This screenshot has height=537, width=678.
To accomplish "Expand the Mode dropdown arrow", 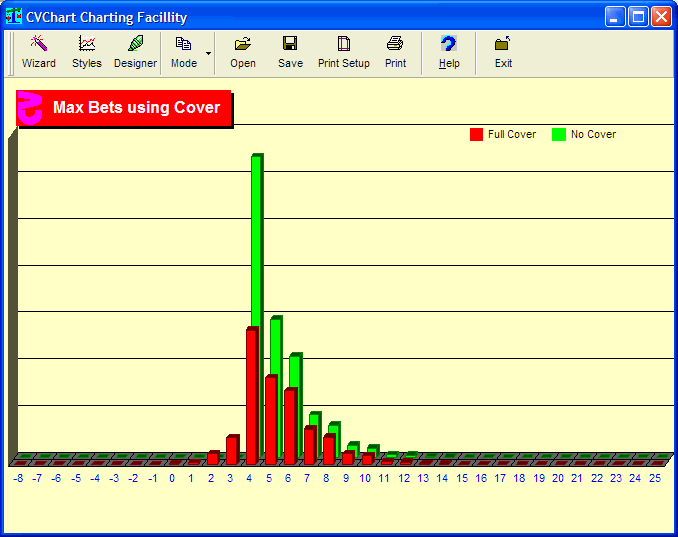I will pos(208,52).
